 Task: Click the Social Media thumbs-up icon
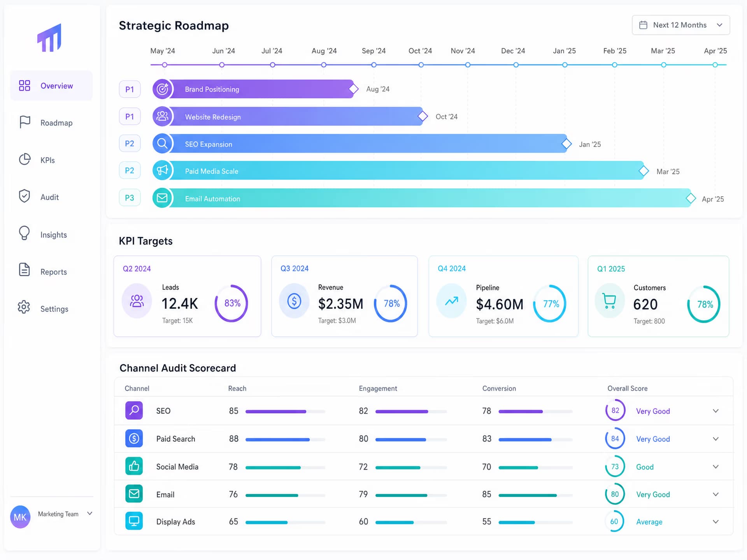tap(134, 466)
